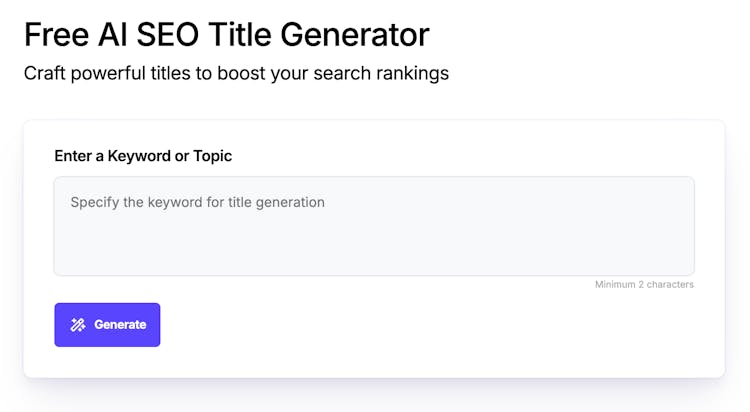The width and height of the screenshot is (750, 412).
Task: Click the "Enter a Keyword or Topic" label
Action: (143, 156)
